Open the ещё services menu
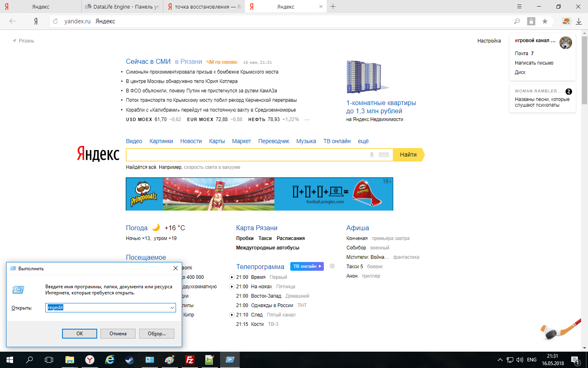 click(x=363, y=141)
